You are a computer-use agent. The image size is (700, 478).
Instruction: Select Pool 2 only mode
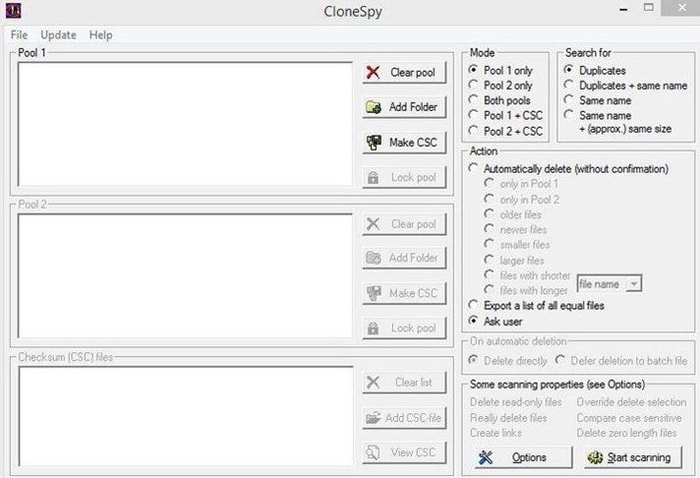click(x=474, y=86)
